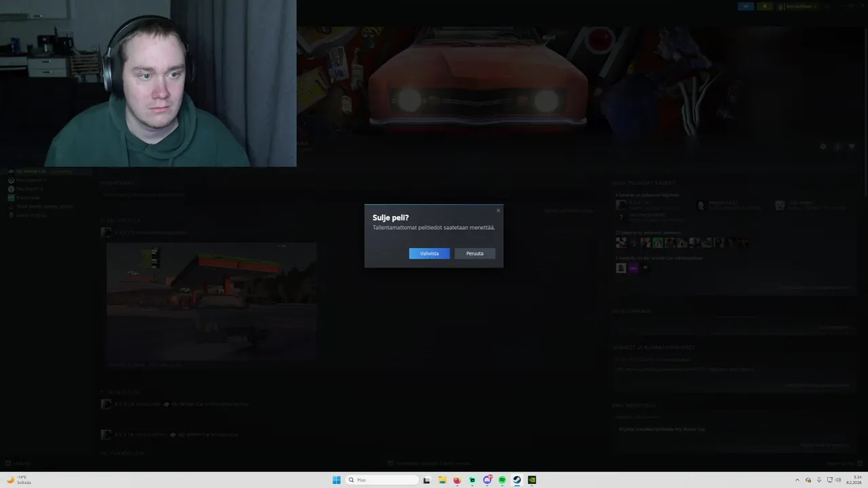Launch Firefox from the taskbar
Image resolution: width=868 pixels, height=488 pixels.
coord(456,480)
